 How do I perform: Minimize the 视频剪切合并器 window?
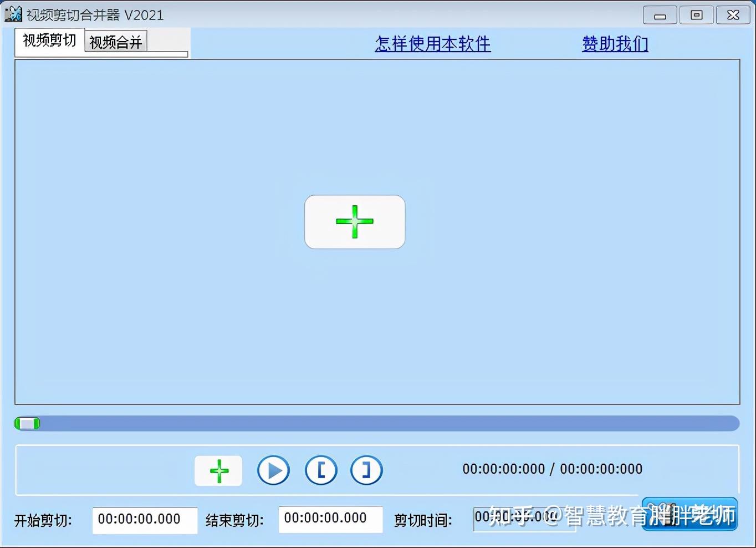(660, 16)
